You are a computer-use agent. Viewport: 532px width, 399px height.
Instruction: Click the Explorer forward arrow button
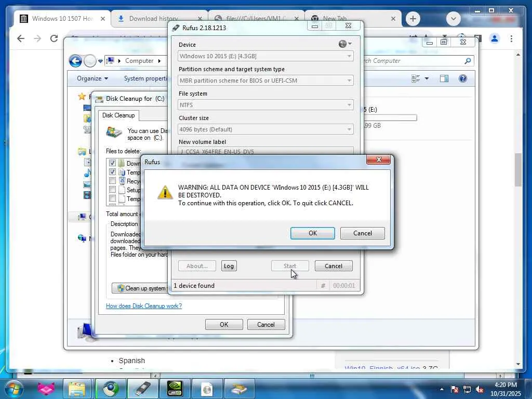pos(90,61)
